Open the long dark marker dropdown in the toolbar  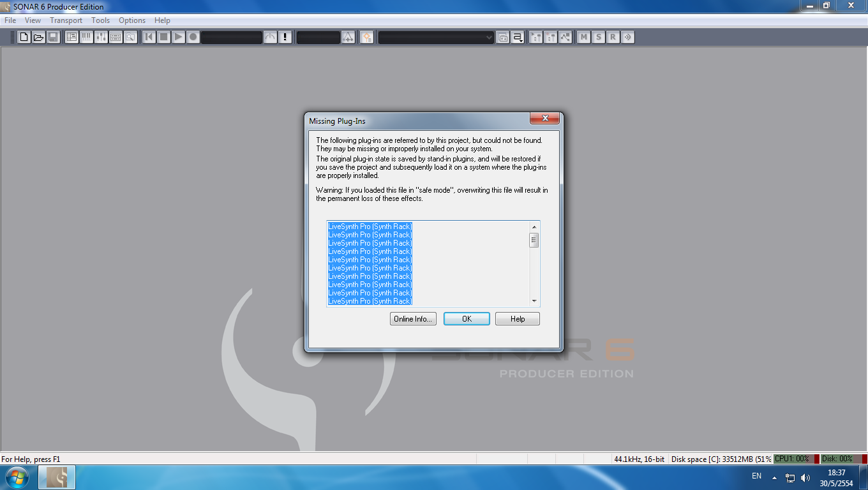(436, 37)
